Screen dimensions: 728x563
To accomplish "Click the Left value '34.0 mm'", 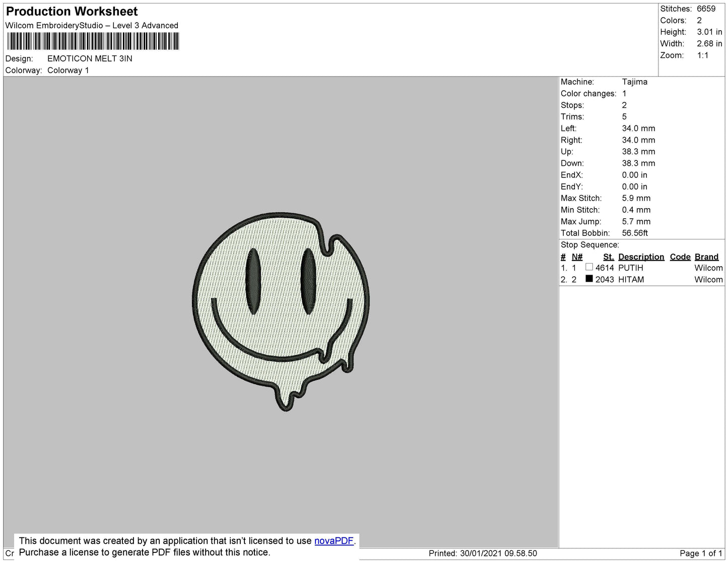I will [x=638, y=128].
